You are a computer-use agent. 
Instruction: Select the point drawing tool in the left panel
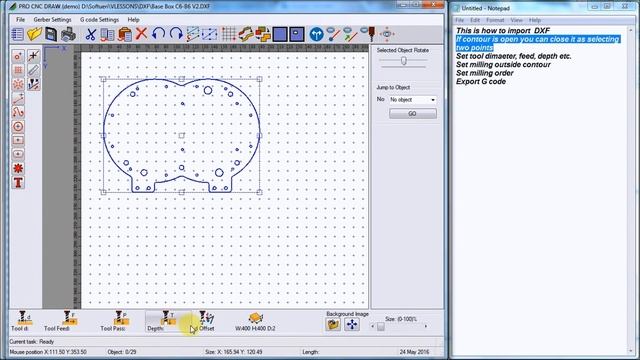[18, 56]
